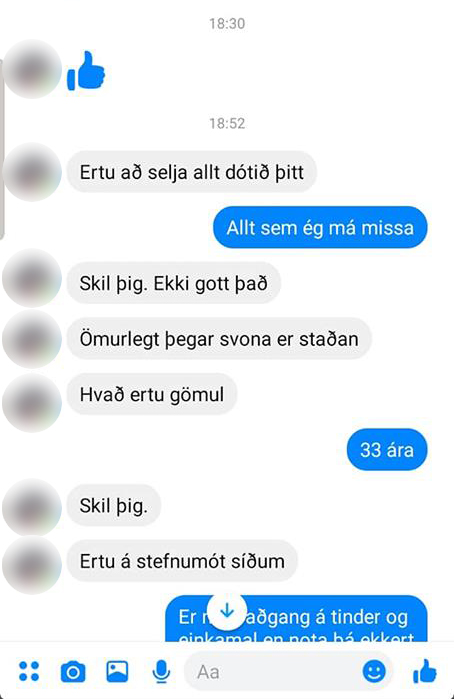Open the emoji smiley picker
This screenshot has height=699, width=454.
click(374, 671)
